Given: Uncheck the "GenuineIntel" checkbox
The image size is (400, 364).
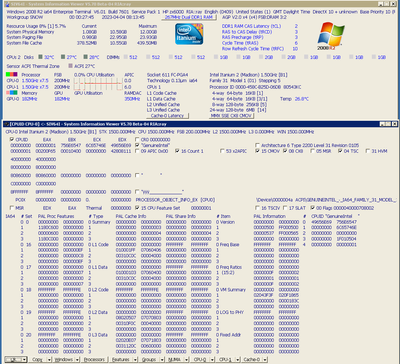Looking at the screenshot, I should 137,145.
